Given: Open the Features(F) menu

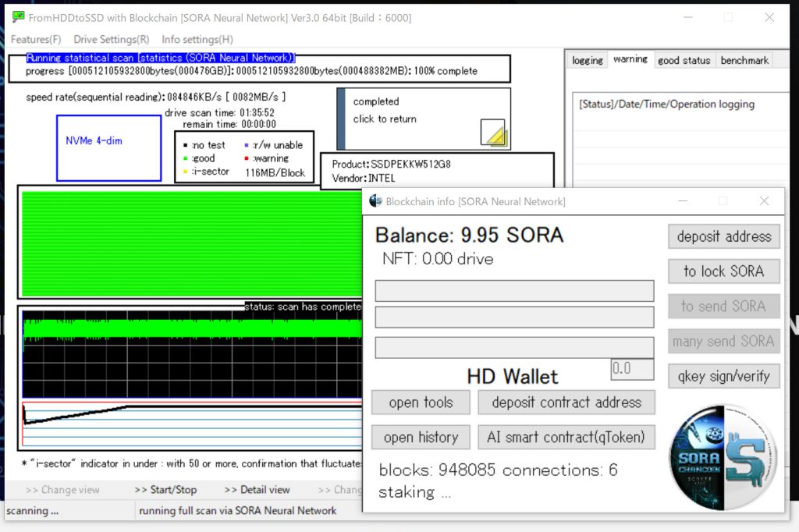Looking at the screenshot, I should pyautogui.click(x=36, y=39).
